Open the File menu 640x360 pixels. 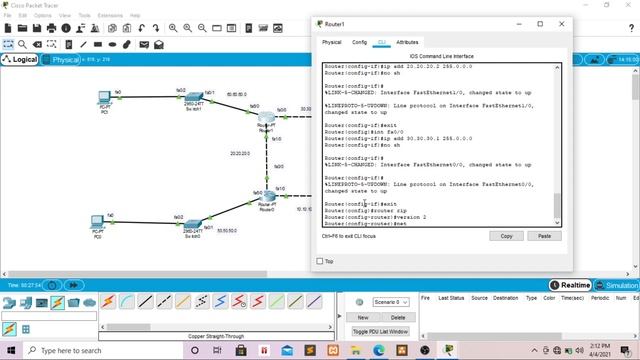point(7,15)
